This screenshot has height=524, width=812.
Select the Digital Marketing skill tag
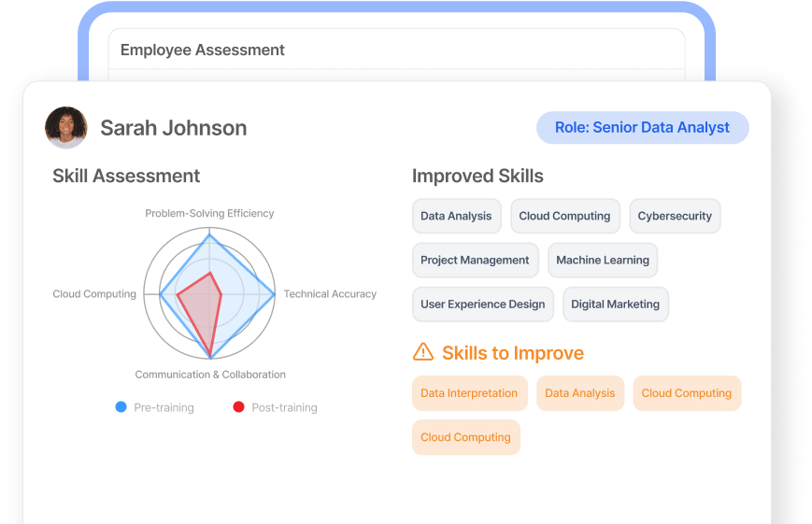pyautogui.click(x=615, y=304)
